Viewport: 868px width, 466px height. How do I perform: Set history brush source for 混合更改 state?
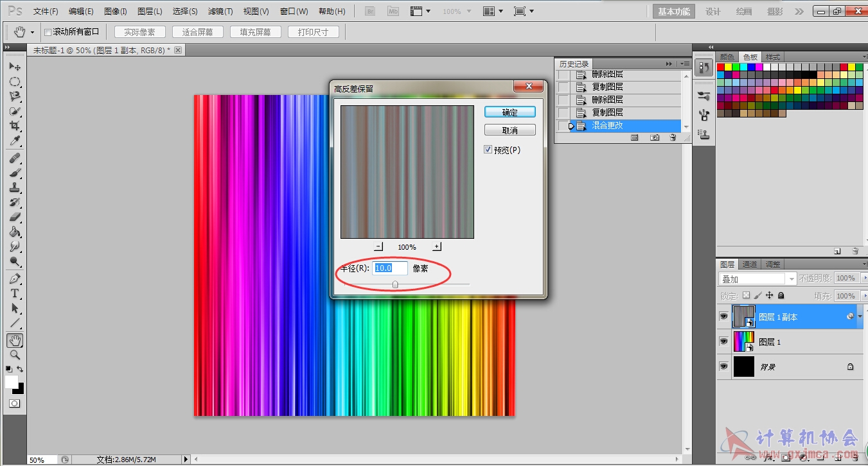point(563,126)
